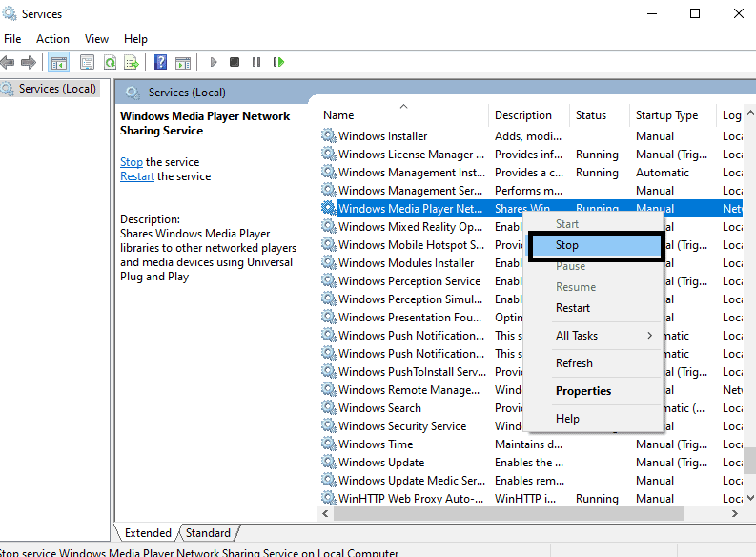
Task: Click gear icon beside Windows Update row
Action: 329,462
